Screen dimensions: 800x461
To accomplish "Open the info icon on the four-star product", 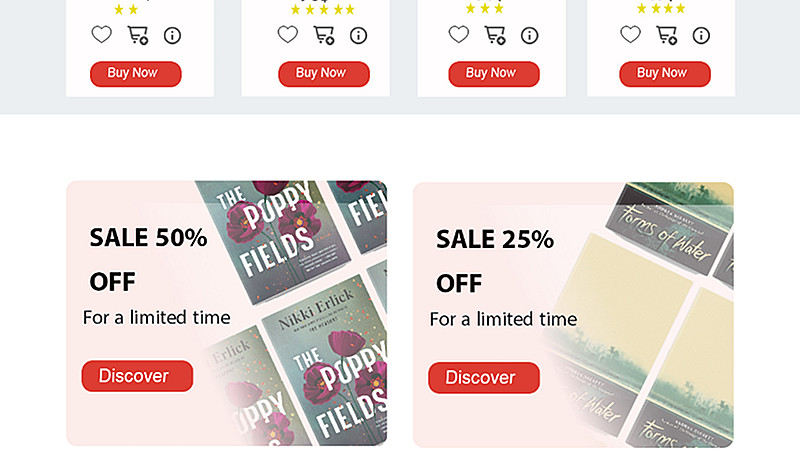I will (701, 36).
